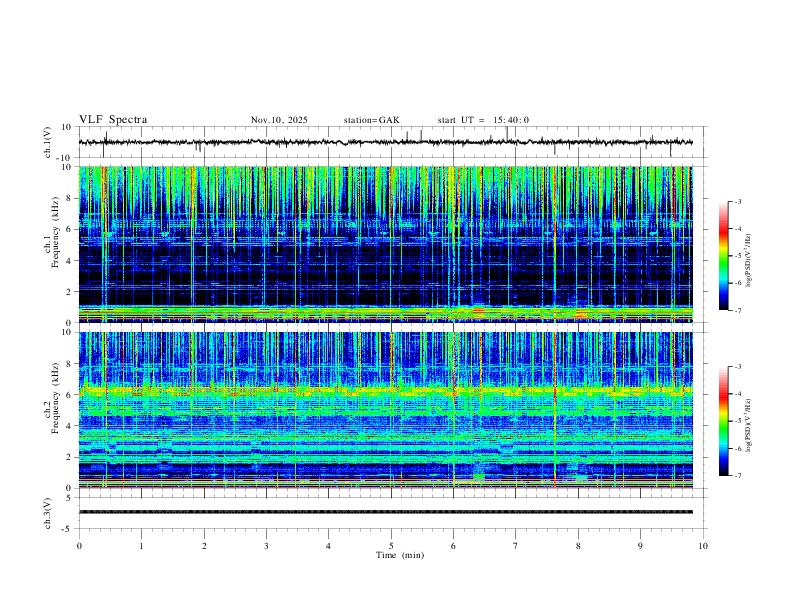792x612 pixels.
Task: Select the "start UT = 15:40:0" text
Action: [x=483, y=120]
